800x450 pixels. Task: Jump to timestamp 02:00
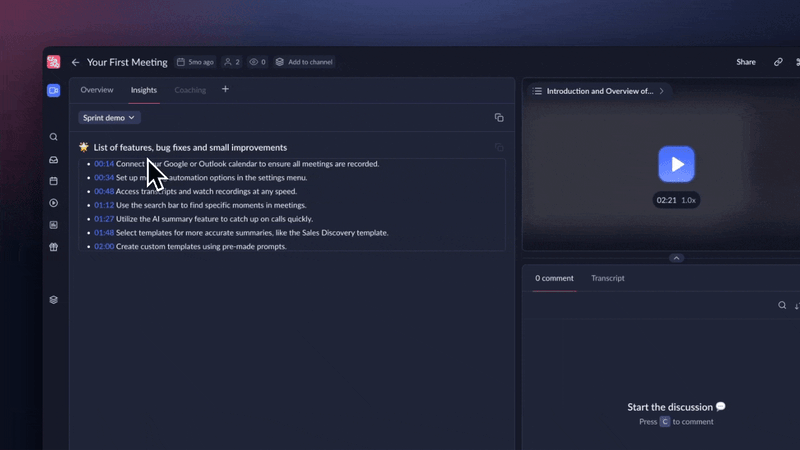tap(104, 246)
